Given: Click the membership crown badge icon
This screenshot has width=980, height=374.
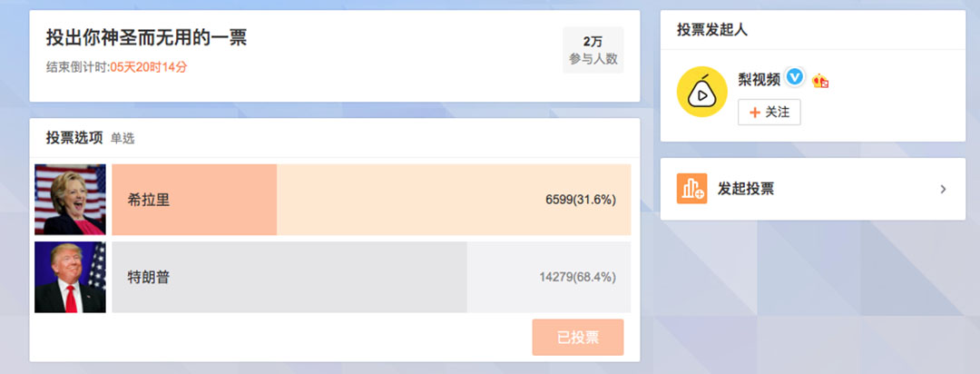Looking at the screenshot, I should pyautogui.click(x=820, y=80).
